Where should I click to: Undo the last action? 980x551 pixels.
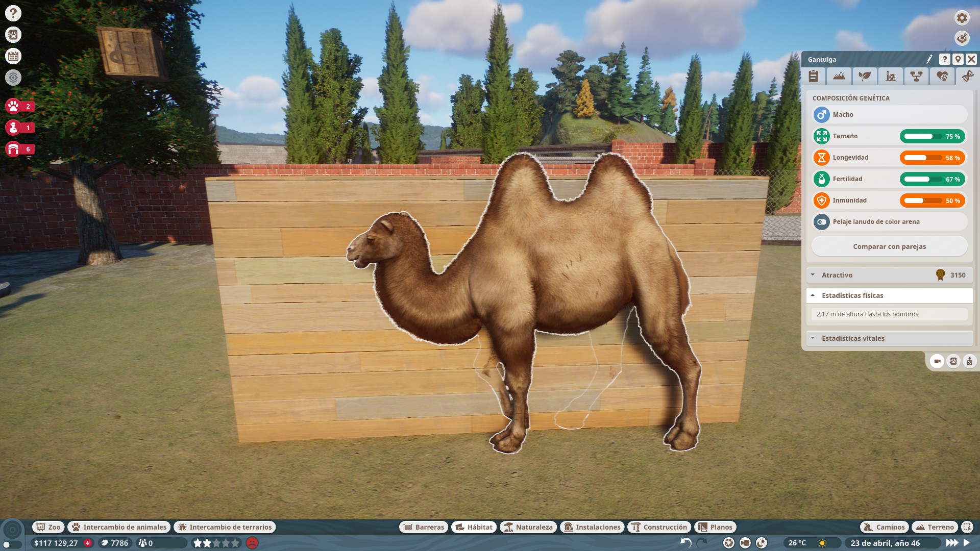(686, 542)
